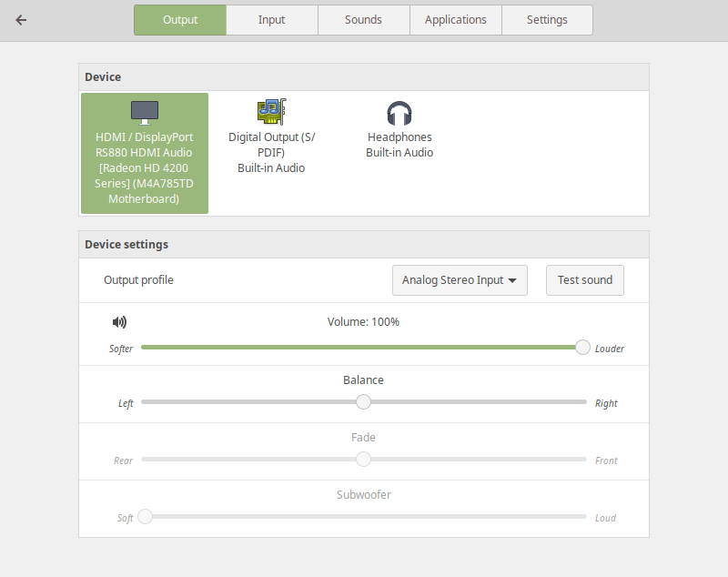The image size is (728, 577).
Task: Click "Built-in Audio" under Headphones
Action: [399, 152]
